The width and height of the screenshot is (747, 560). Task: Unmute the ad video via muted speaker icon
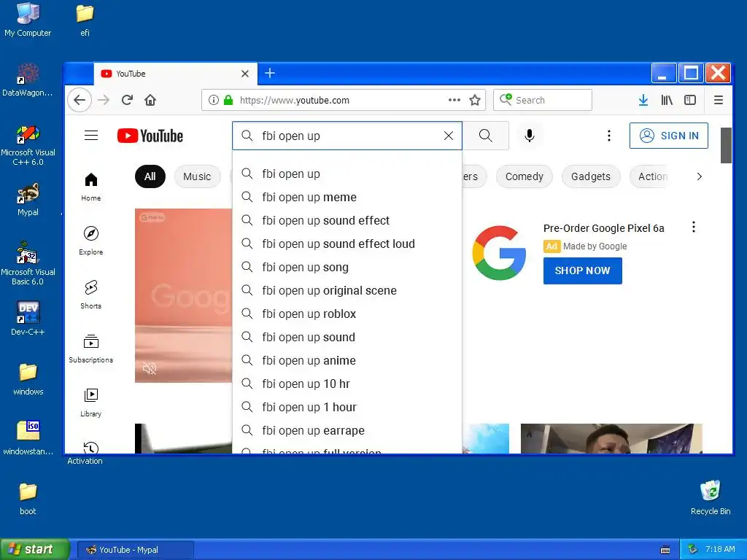[150, 368]
